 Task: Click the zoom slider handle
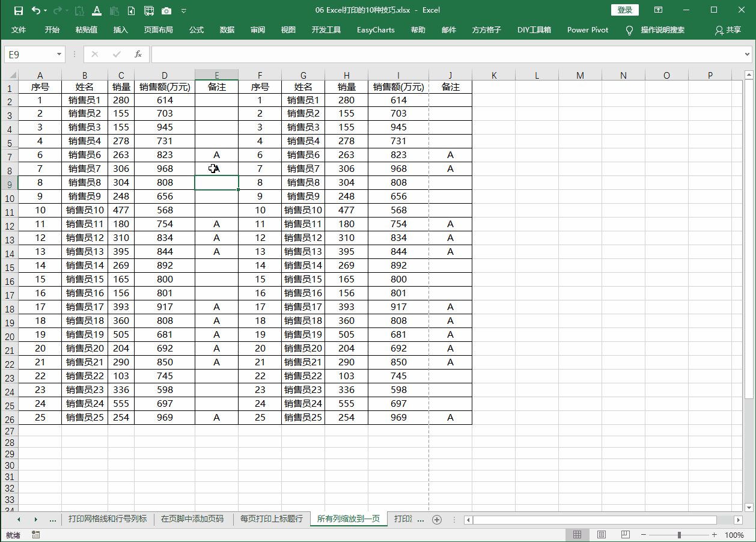[679, 535]
